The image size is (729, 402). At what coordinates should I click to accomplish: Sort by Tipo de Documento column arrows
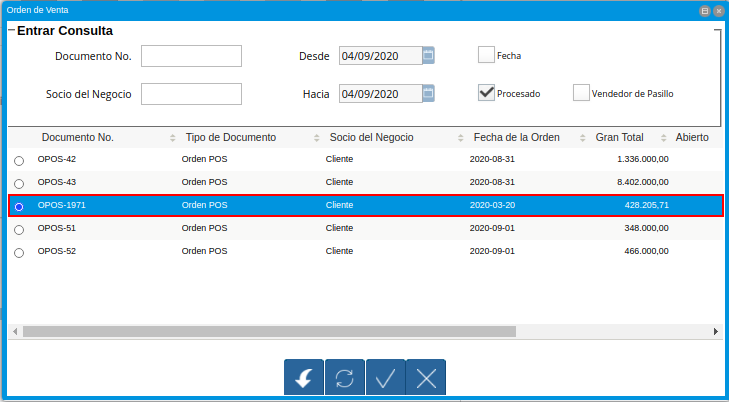click(x=317, y=138)
